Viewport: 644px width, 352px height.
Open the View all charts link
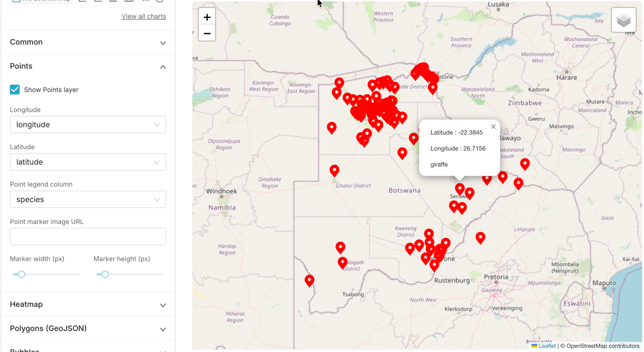point(144,16)
